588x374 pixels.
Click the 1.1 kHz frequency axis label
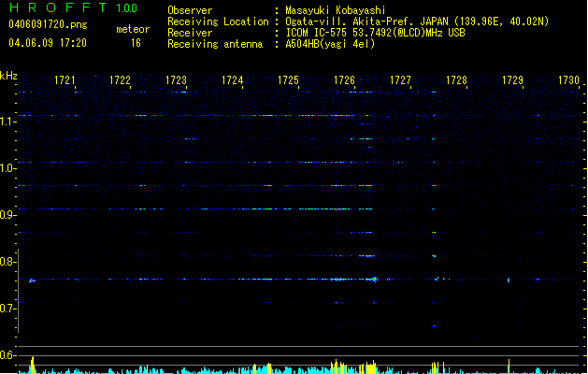click(x=7, y=122)
